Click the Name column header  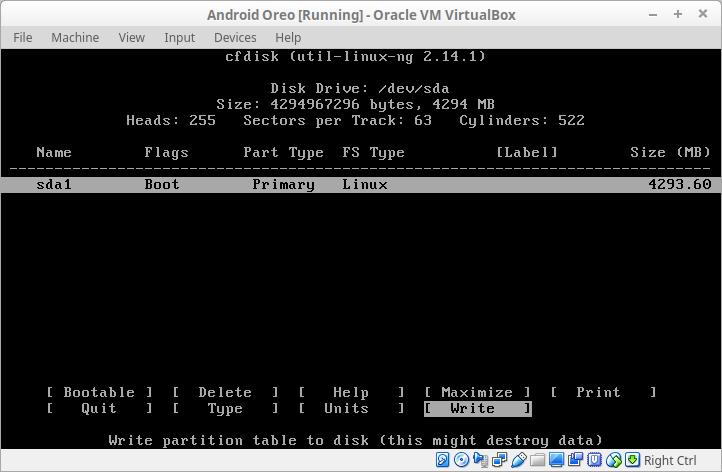coord(54,152)
